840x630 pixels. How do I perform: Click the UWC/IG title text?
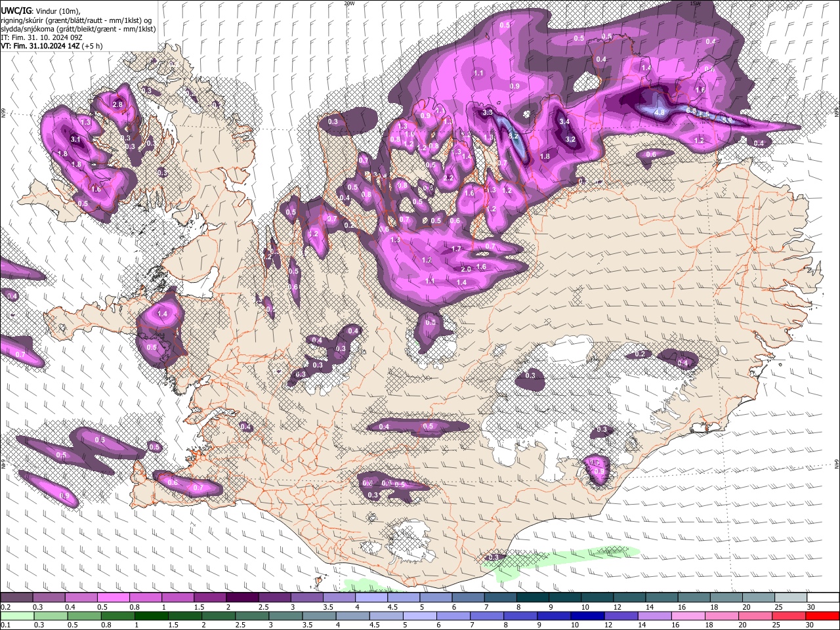tap(15, 10)
